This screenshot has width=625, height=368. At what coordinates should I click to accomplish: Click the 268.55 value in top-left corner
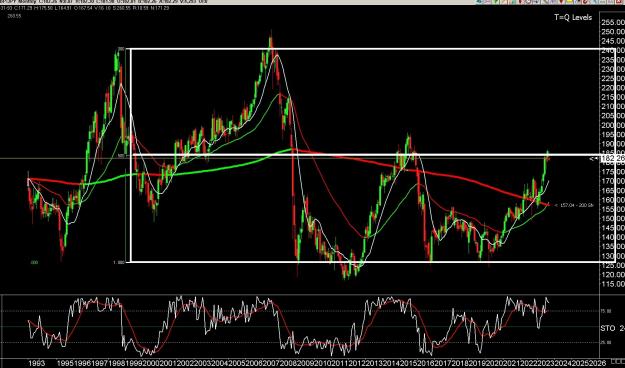click(x=13, y=17)
